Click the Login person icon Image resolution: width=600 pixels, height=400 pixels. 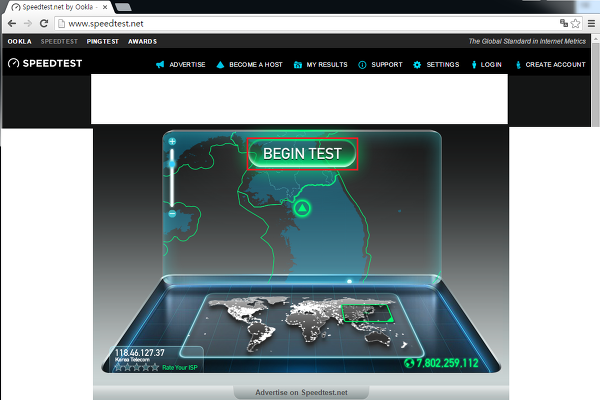[x=474, y=65]
